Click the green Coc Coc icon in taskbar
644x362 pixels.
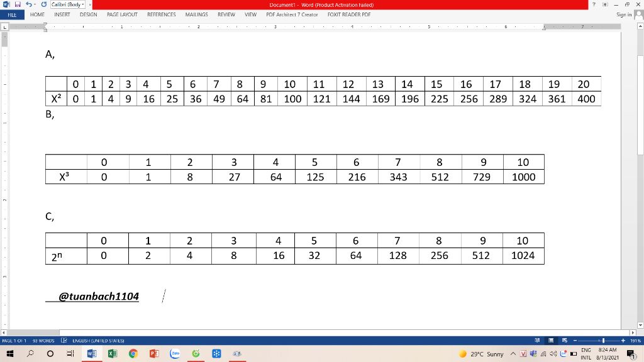tap(196, 353)
